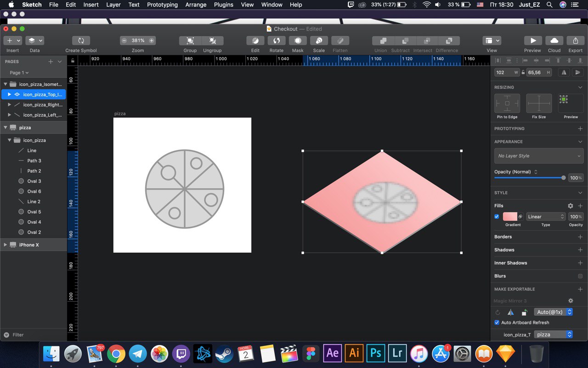Open the Fills settings gear
The image size is (588, 368).
pos(571,206)
